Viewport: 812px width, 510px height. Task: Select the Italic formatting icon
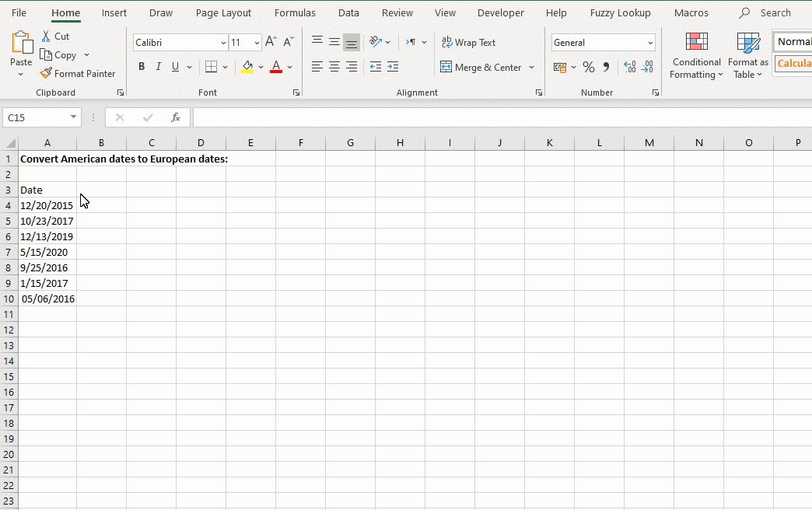158,67
